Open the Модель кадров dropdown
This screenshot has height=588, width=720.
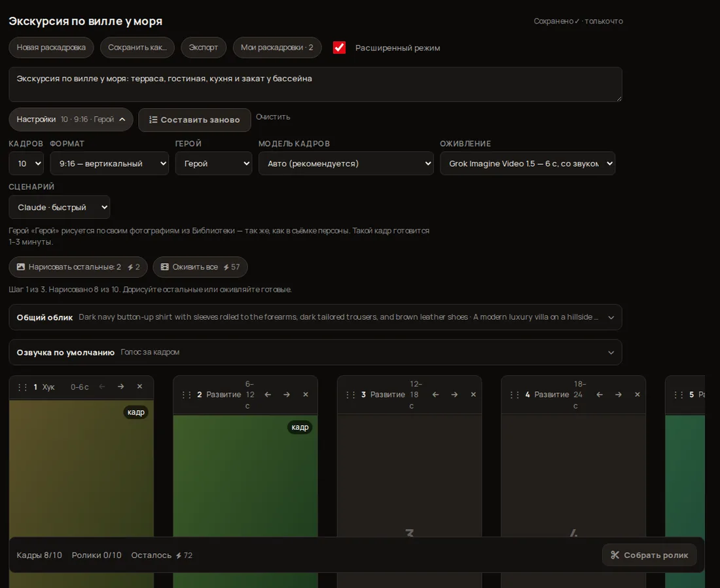pos(346,164)
